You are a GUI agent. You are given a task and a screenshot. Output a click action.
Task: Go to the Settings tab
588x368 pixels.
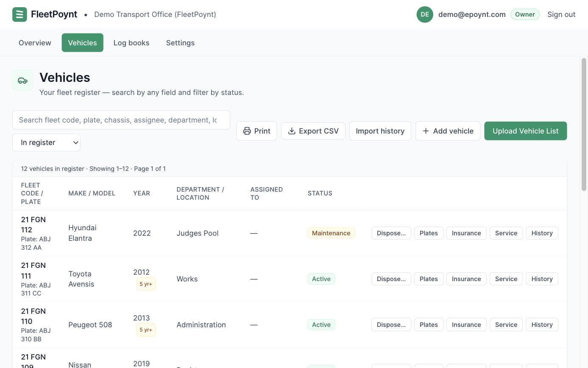(180, 43)
